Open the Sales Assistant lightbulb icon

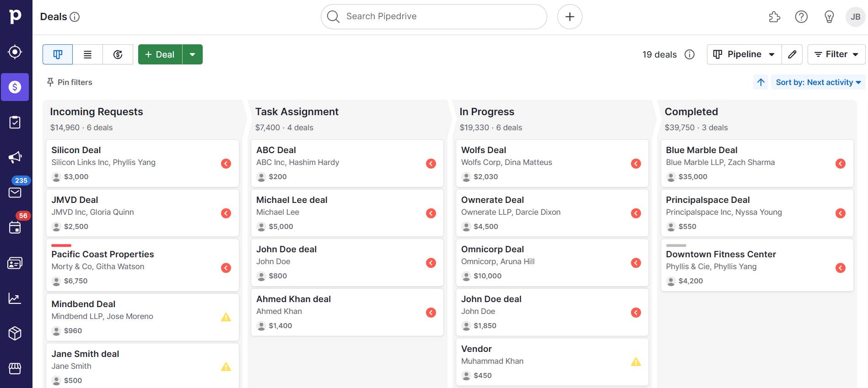[829, 17]
